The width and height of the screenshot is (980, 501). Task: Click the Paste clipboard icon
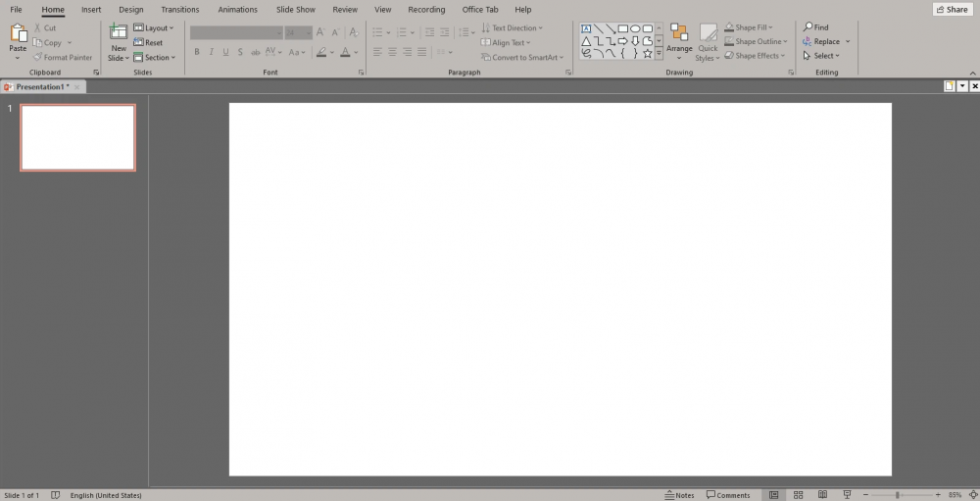pyautogui.click(x=18, y=33)
